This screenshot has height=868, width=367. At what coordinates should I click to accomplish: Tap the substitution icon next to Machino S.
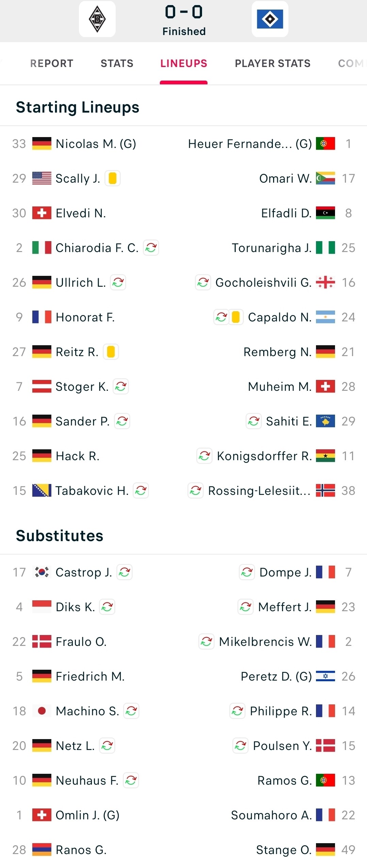(x=131, y=711)
